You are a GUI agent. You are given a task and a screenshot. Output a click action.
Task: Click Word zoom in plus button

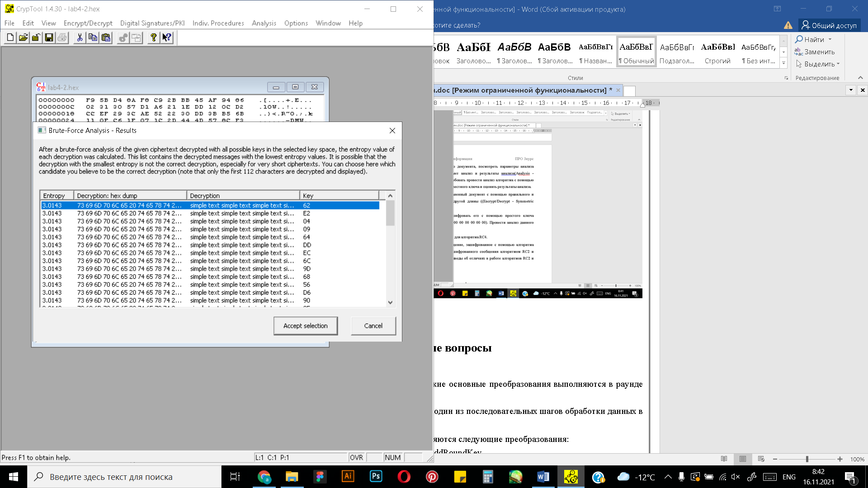pyautogui.click(x=840, y=459)
